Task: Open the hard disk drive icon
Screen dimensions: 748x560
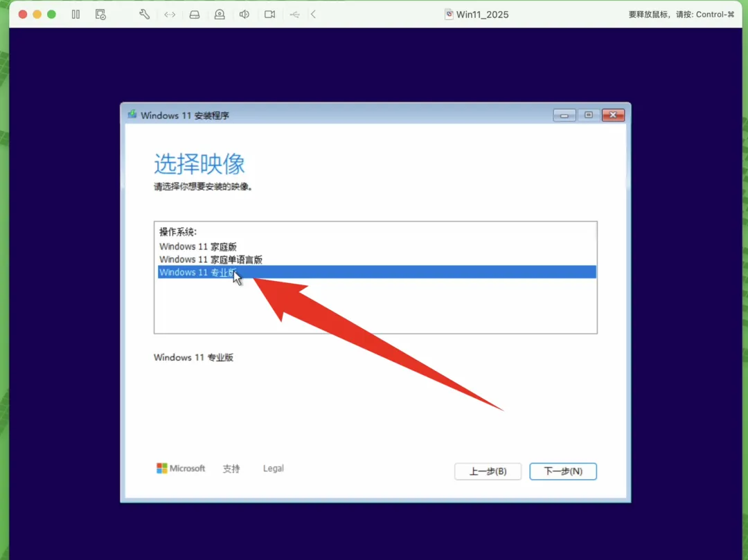Action: [x=195, y=15]
